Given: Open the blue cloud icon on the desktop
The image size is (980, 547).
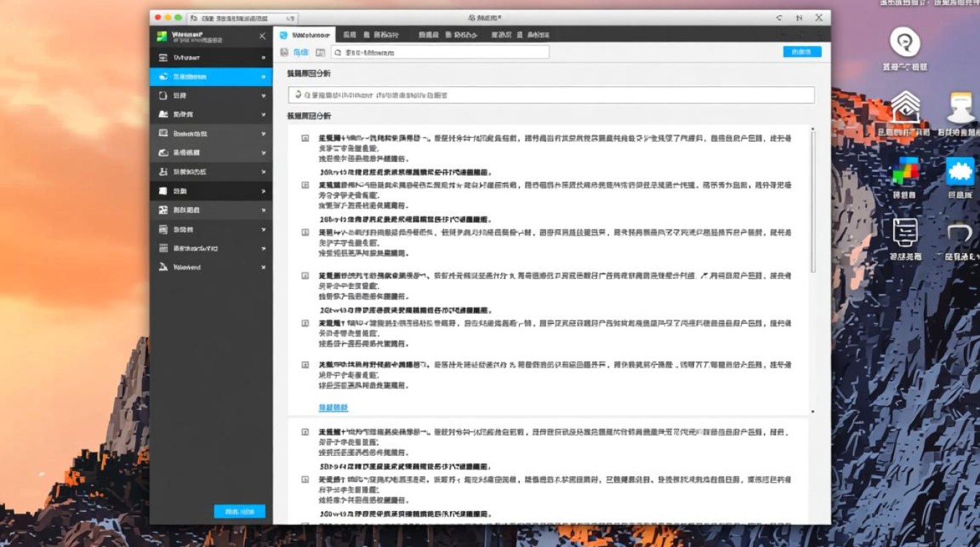Looking at the screenshot, I should pos(961,172).
